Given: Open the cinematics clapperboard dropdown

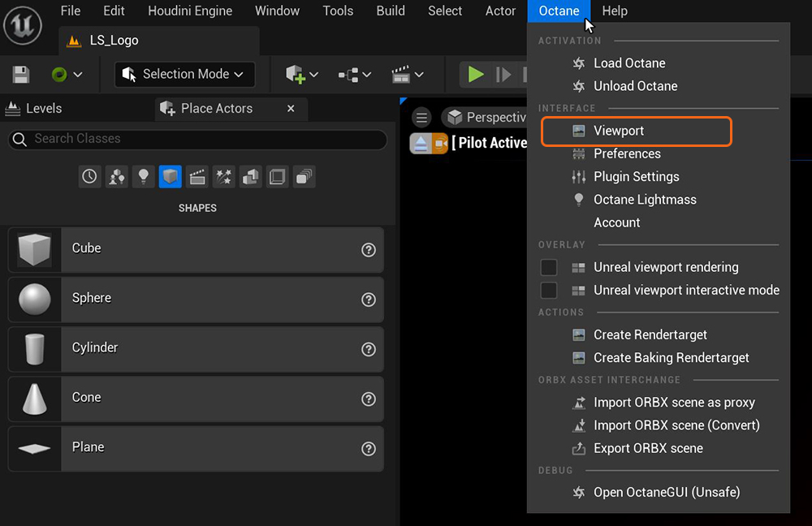Looking at the screenshot, I should pyautogui.click(x=408, y=75).
